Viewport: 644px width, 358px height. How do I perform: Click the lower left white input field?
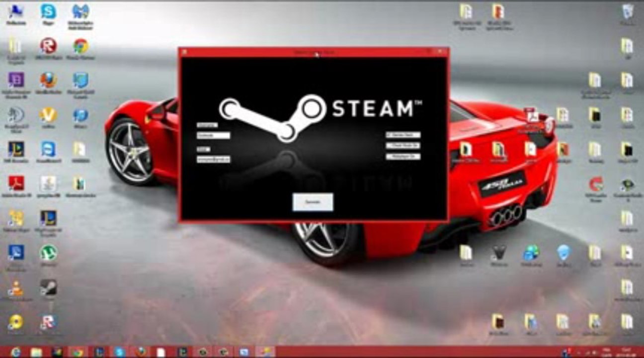tap(213, 159)
